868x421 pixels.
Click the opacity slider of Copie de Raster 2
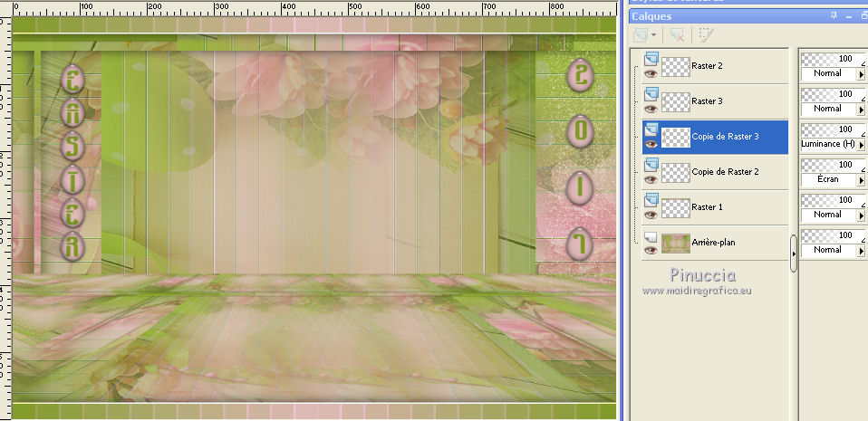[834, 165]
